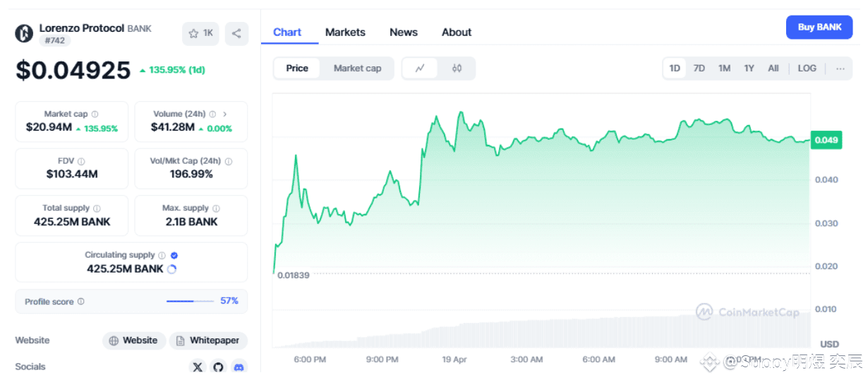This screenshot has height=380, width=868.
Task: Add BANK to watchlist via star icon
Action: point(200,33)
